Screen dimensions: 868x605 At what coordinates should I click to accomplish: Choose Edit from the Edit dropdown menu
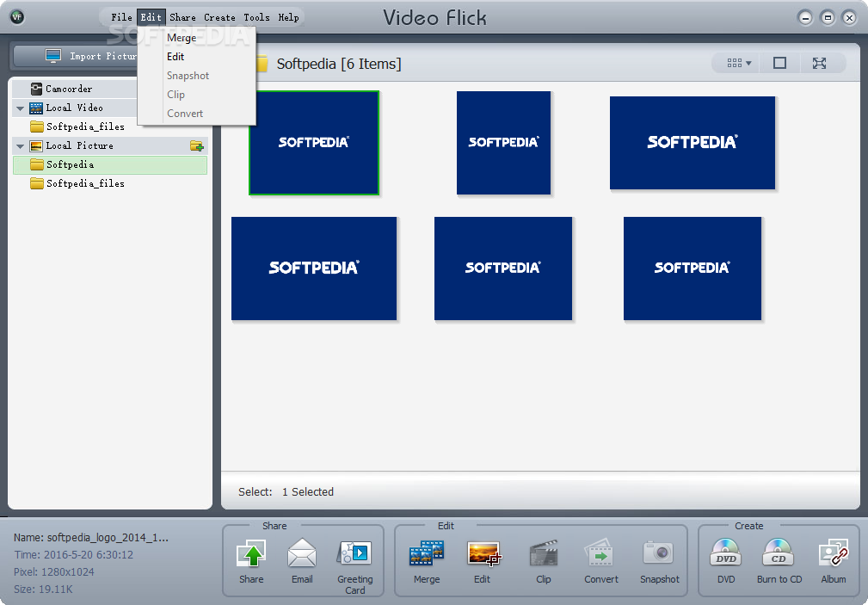tap(196, 57)
